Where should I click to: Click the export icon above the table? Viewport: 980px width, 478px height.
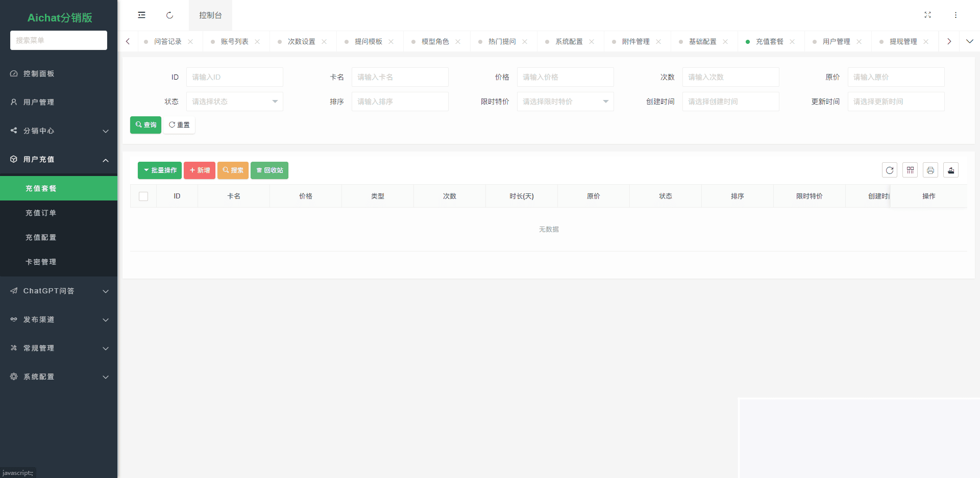pyautogui.click(x=951, y=170)
